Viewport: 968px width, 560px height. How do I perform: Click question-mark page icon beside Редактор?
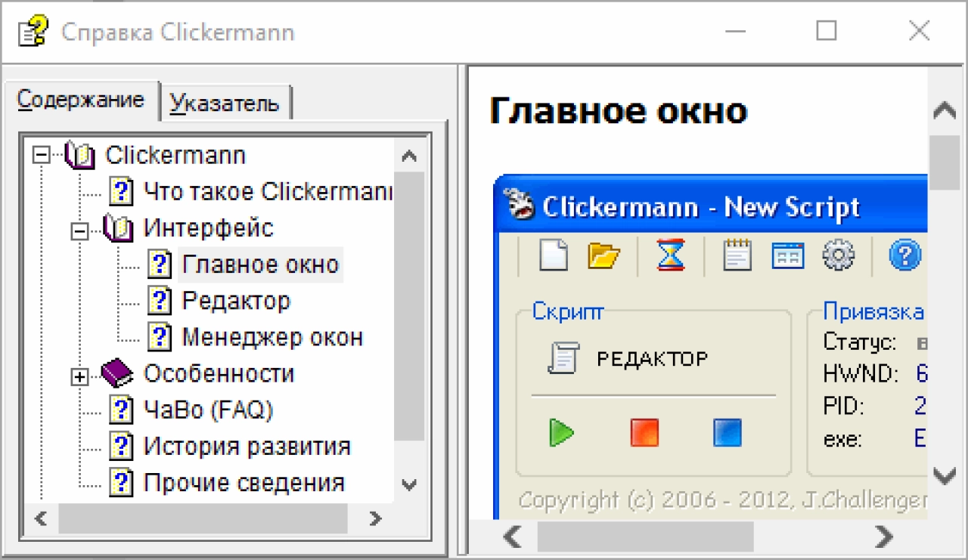(160, 301)
